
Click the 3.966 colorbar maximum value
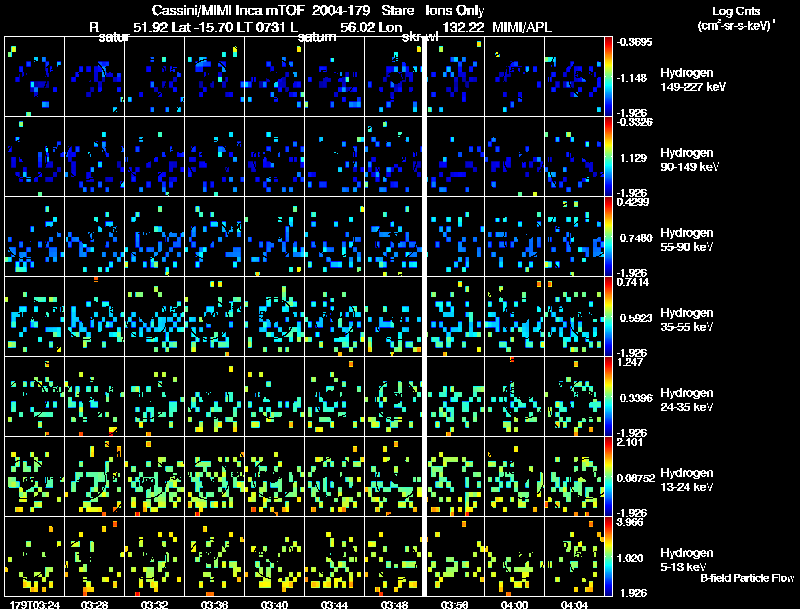pos(630,522)
